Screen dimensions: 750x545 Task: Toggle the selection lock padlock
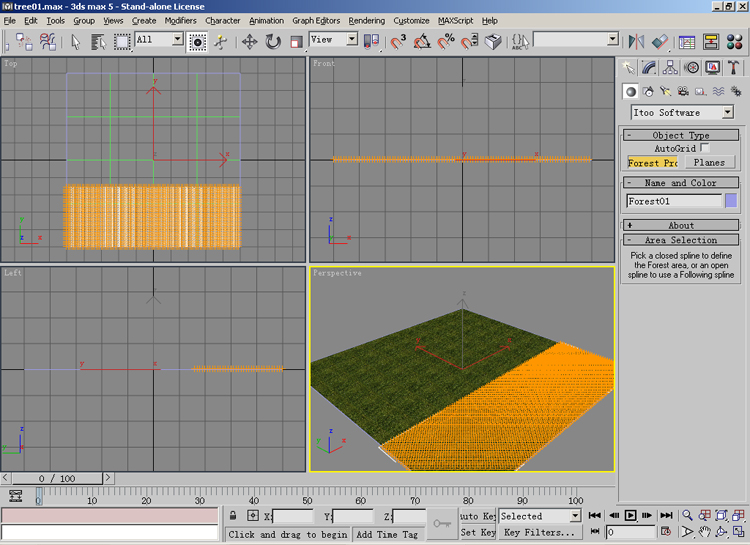(x=233, y=515)
